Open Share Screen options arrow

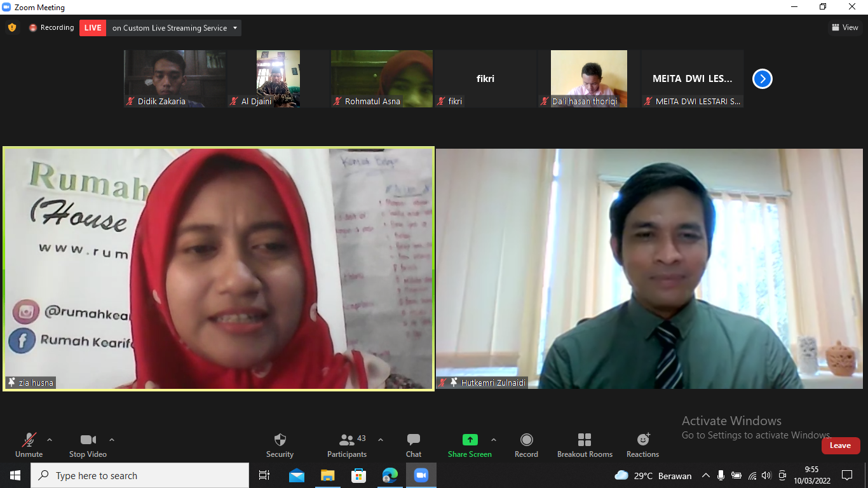coord(494,440)
